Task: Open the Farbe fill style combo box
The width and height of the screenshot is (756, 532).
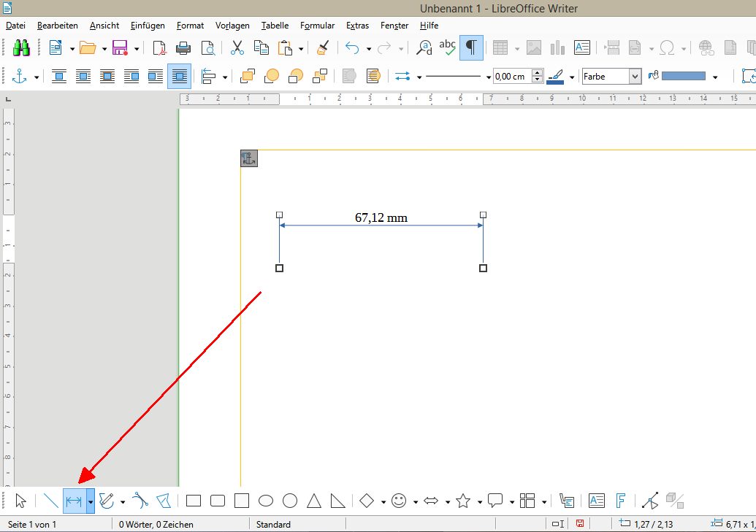Action: point(612,76)
